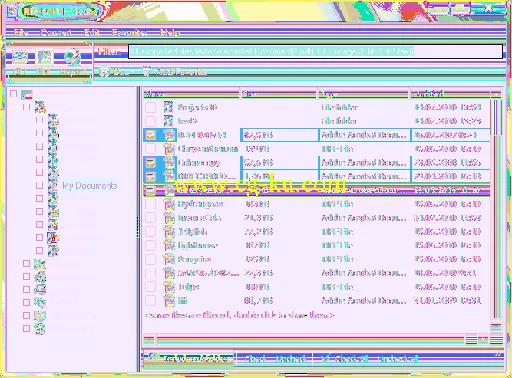This screenshot has width=512, height=378.
Task: Select the Tulips file name
Action: click(189, 287)
